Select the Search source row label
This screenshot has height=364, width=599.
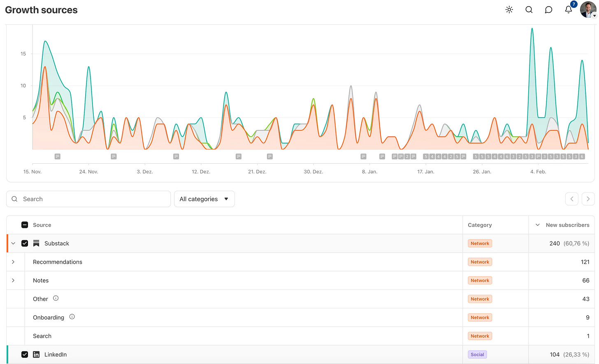click(x=42, y=336)
